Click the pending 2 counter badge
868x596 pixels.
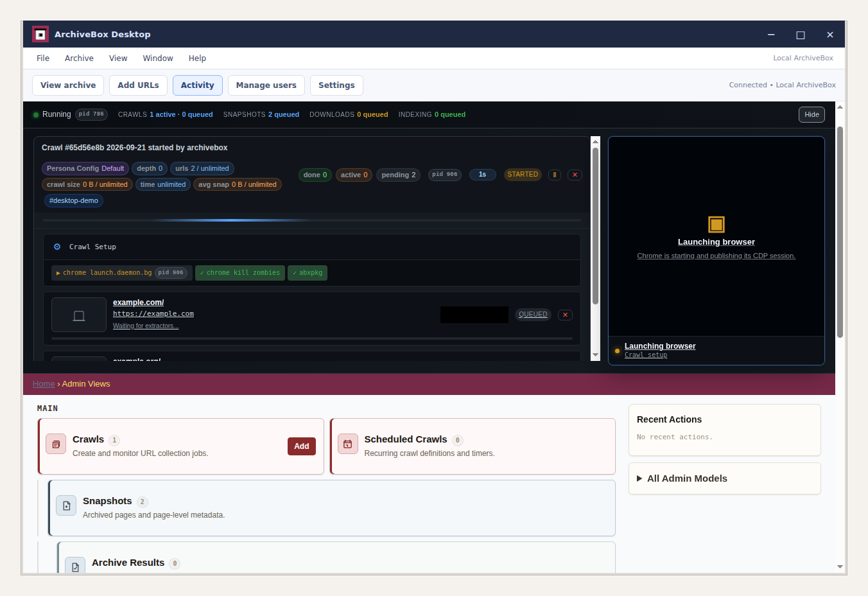pyautogui.click(x=399, y=175)
